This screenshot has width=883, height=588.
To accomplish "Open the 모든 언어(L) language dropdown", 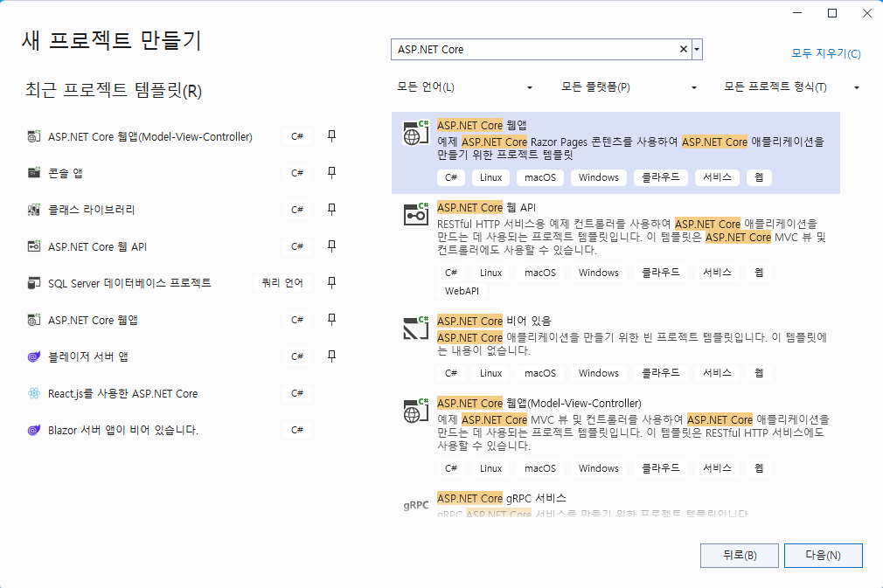I will [465, 87].
